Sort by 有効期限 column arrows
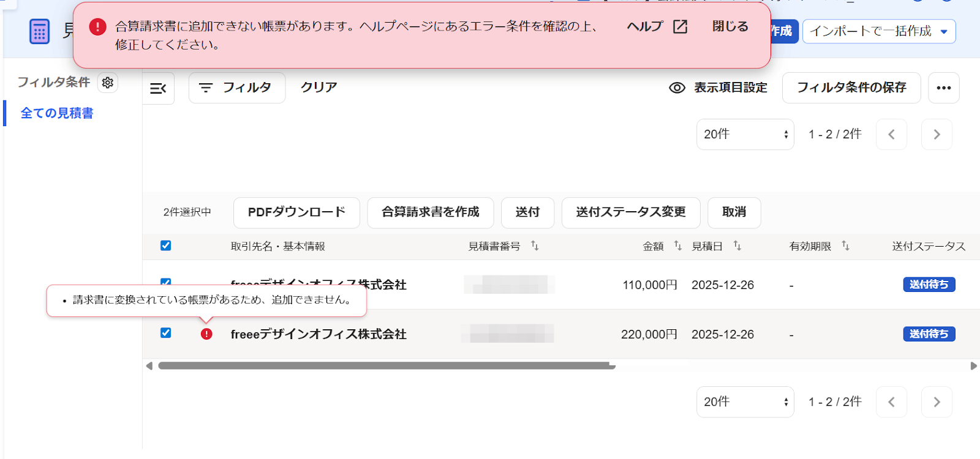Image resolution: width=980 pixels, height=459 pixels. tap(846, 245)
